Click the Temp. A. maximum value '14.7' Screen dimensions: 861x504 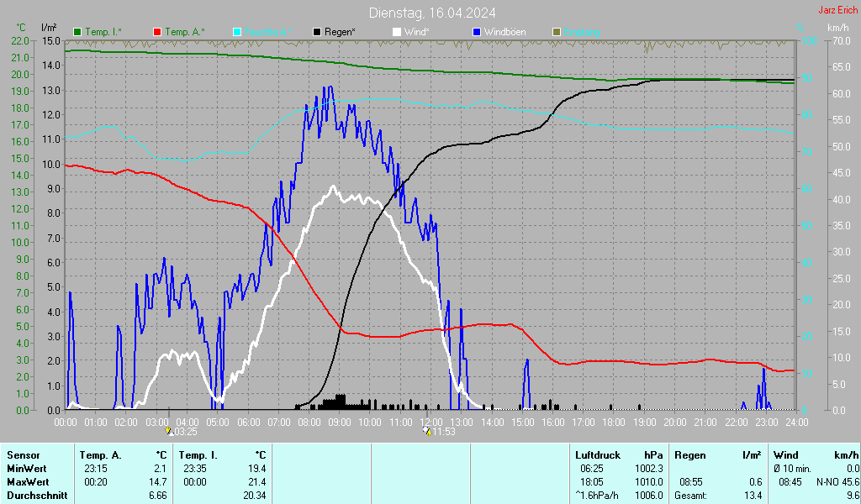coord(157,482)
